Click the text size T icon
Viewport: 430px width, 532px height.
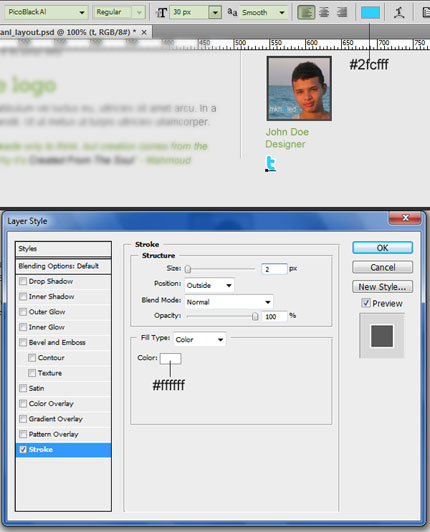161,13
